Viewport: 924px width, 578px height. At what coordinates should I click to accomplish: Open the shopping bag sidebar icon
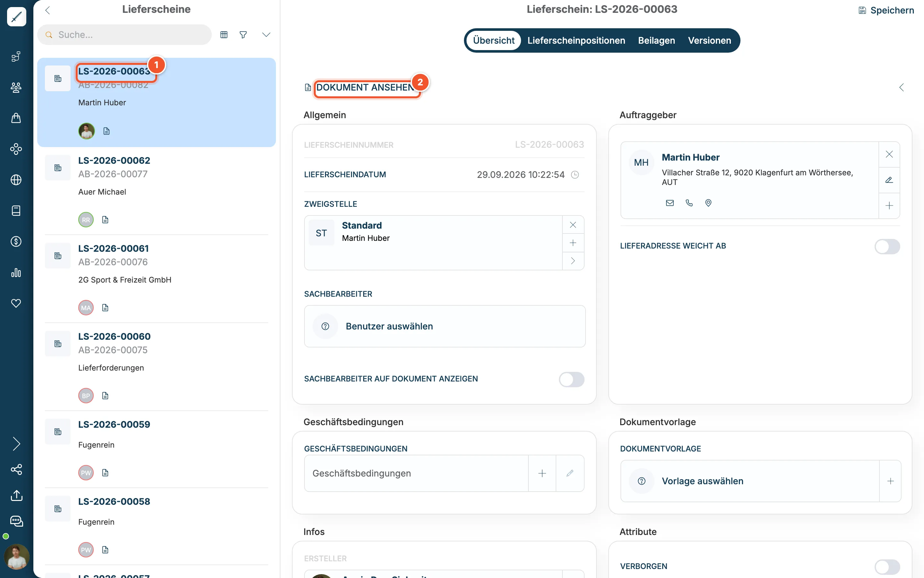point(16,118)
